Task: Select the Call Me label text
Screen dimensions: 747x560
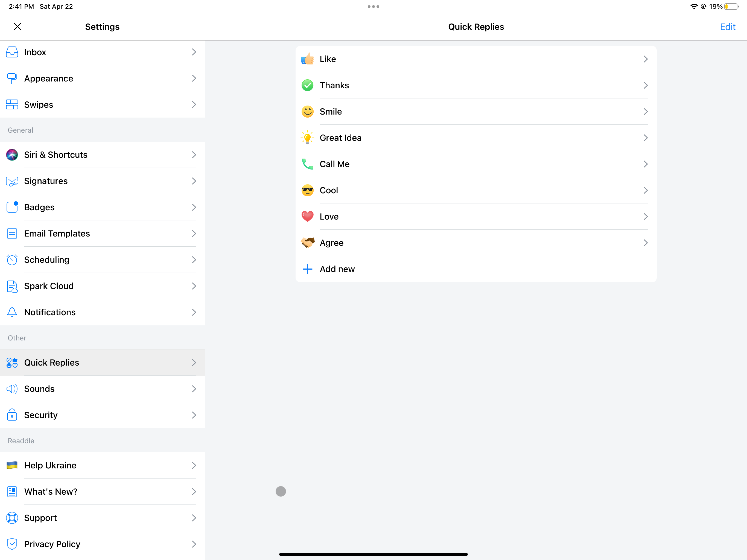Action: (x=334, y=164)
